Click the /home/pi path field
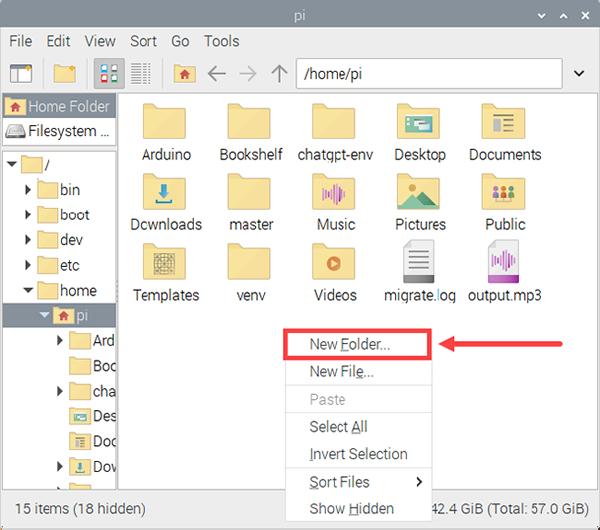600x530 pixels. [429, 73]
